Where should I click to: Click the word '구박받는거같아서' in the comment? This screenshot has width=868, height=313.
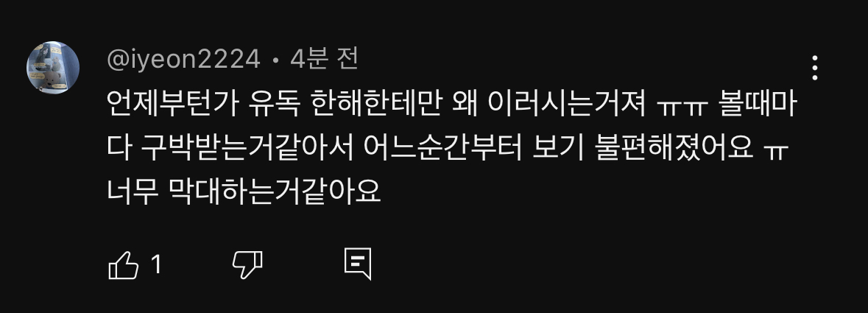(247, 148)
